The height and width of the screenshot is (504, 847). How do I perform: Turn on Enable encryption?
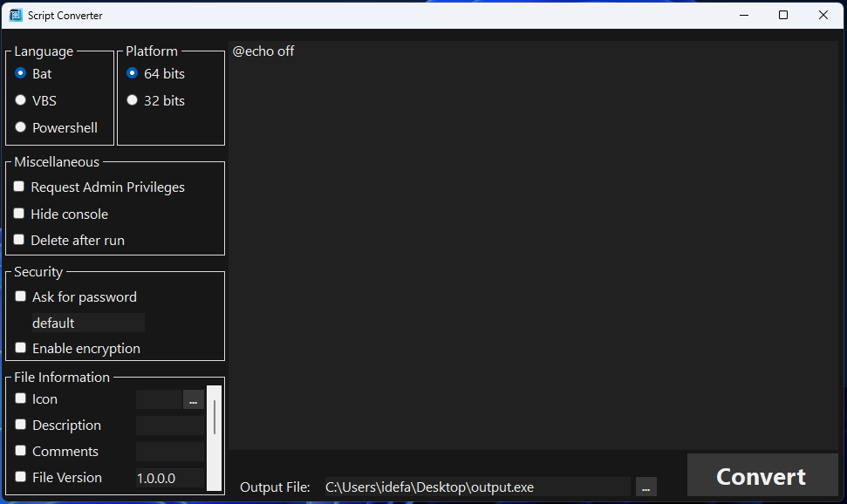click(x=21, y=348)
